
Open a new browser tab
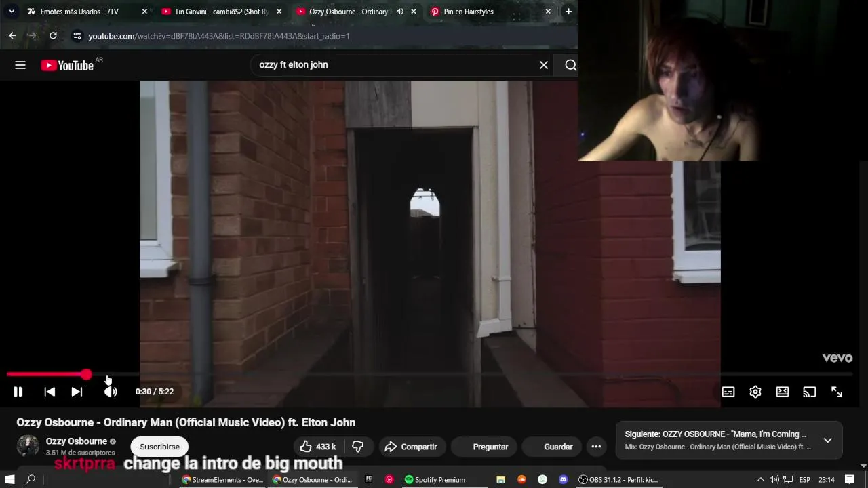[568, 12]
